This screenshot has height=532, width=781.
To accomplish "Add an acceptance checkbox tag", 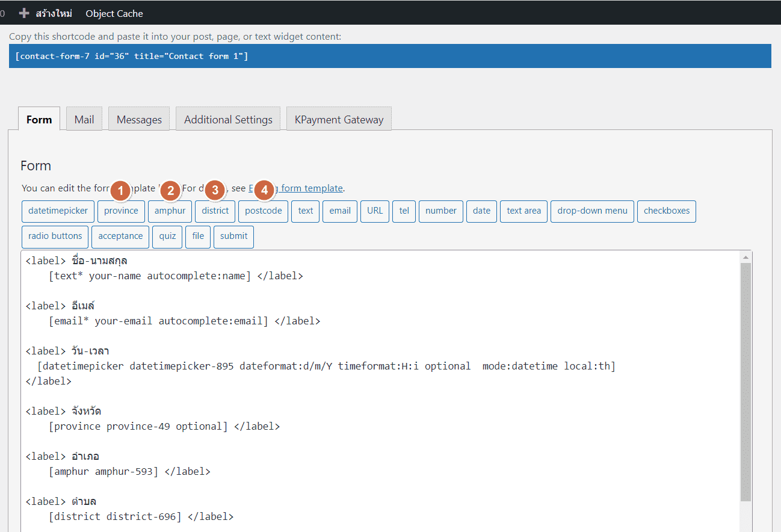I will [120, 237].
